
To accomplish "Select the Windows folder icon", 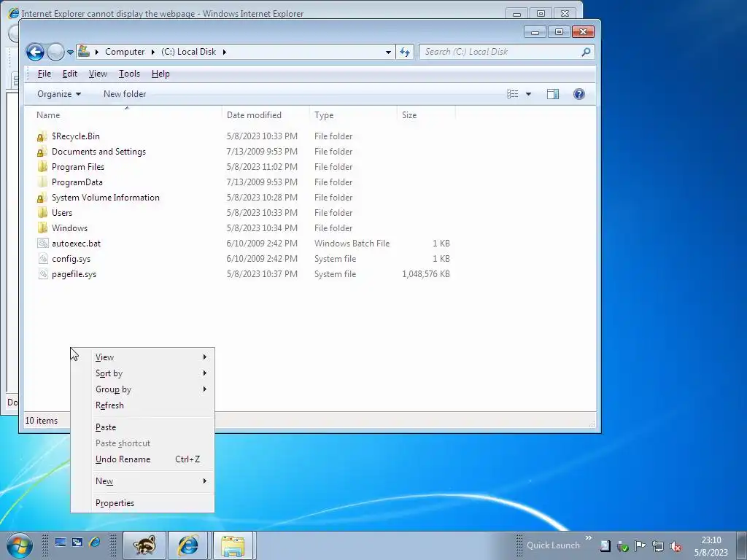I will (x=42, y=228).
